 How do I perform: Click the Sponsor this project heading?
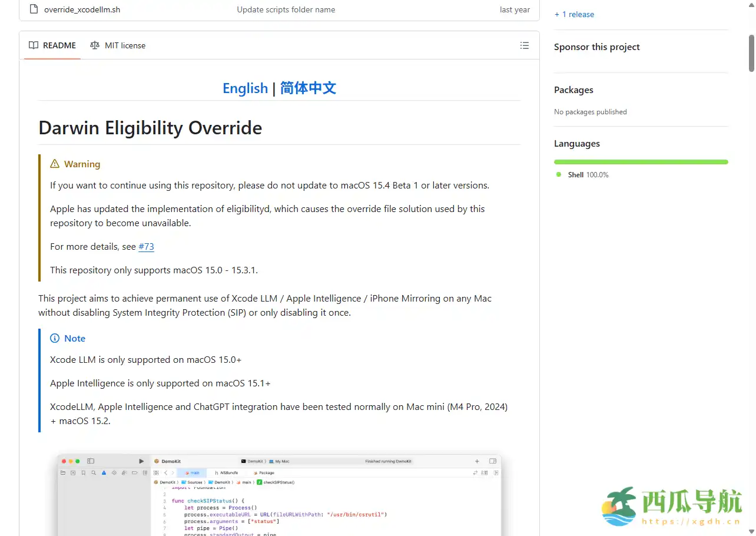[596, 47]
